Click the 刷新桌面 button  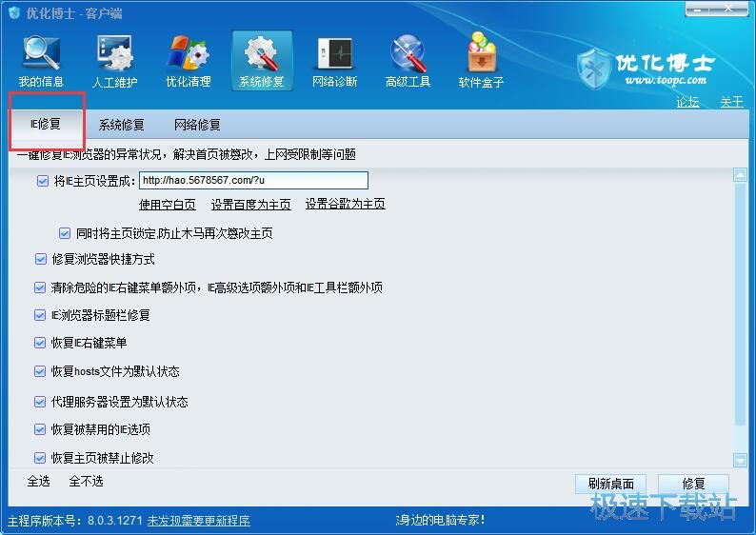pos(611,484)
